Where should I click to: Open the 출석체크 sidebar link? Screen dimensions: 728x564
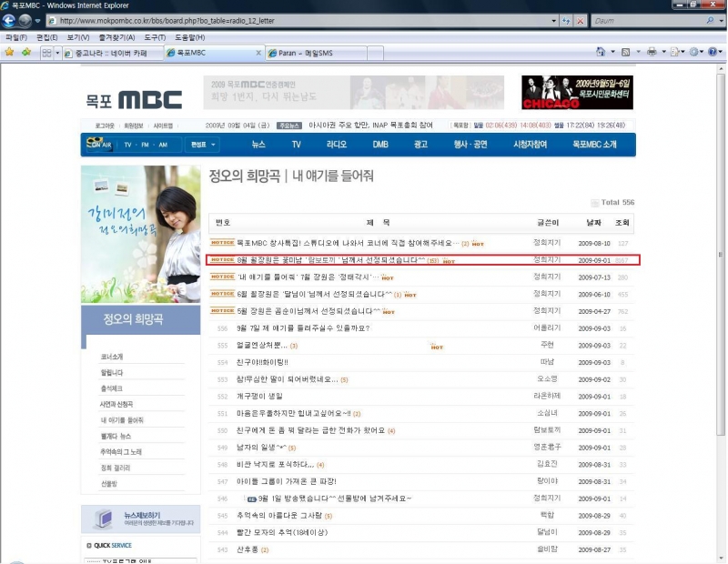pos(112,388)
